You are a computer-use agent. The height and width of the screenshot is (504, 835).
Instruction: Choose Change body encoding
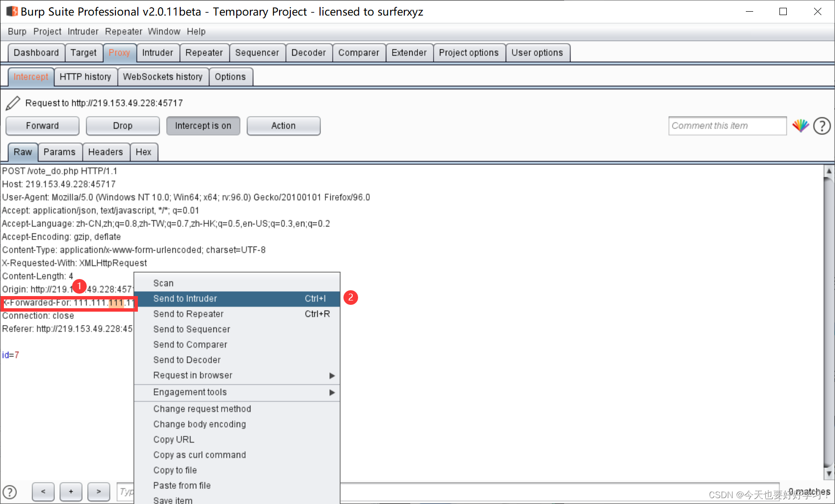pyautogui.click(x=237, y=424)
